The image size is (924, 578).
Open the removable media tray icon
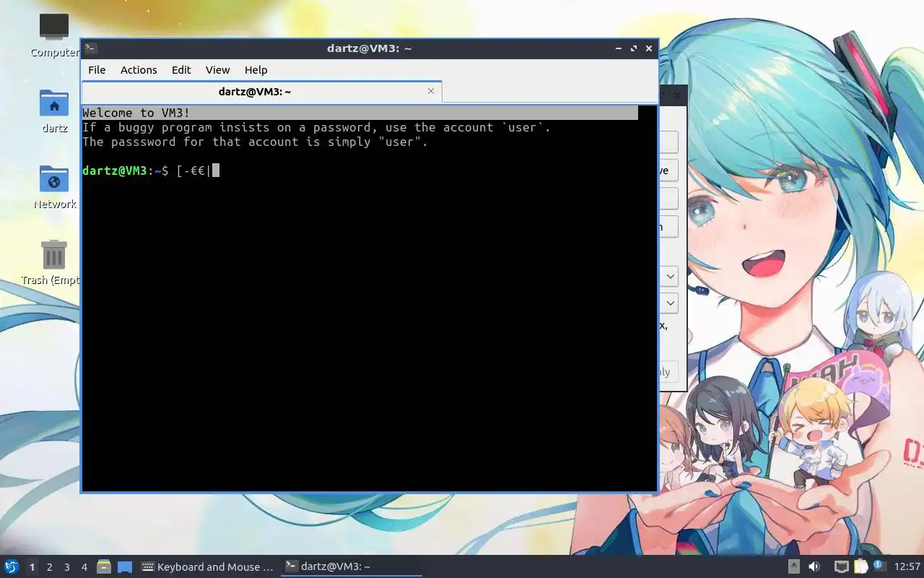(x=793, y=566)
